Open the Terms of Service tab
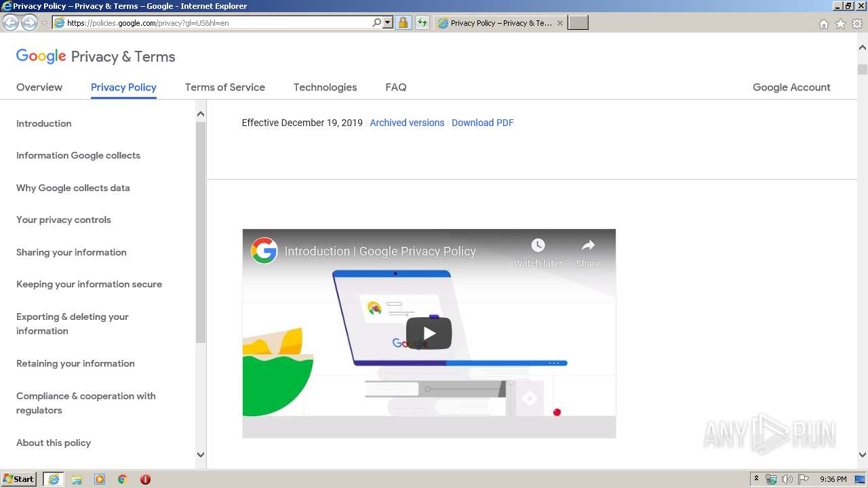 (225, 87)
